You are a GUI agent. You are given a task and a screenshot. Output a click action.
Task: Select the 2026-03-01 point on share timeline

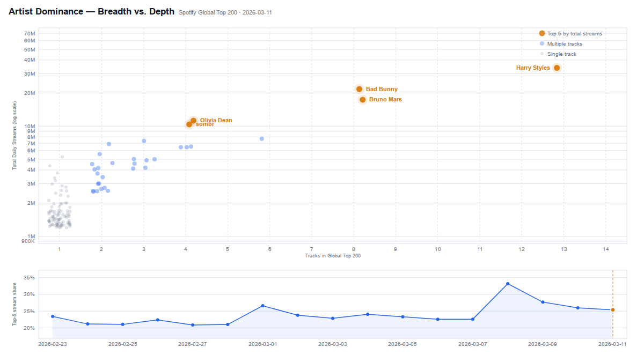pyautogui.click(x=262, y=306)
